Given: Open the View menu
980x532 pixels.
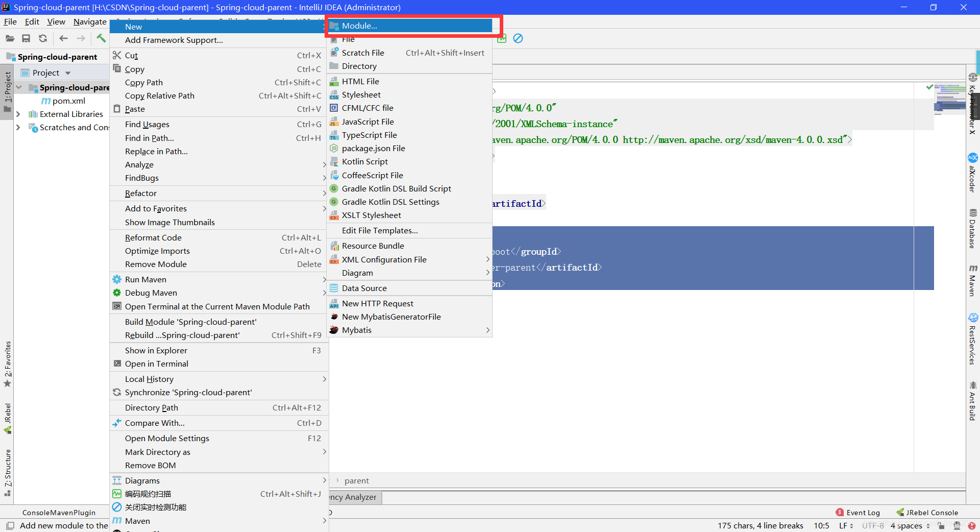Looking at the screenshot, I should point(56,21).
